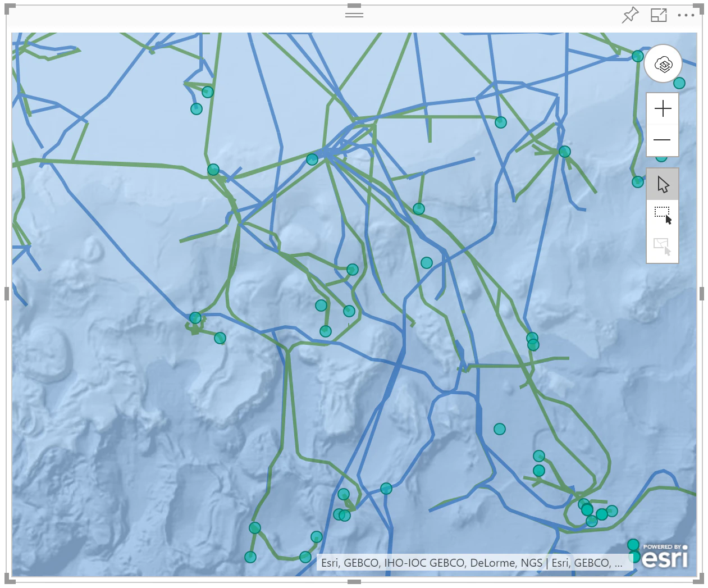Activate the single-select arrow cursor tool
This screenshot has height=588, width=708.
(x=663, y=184)
